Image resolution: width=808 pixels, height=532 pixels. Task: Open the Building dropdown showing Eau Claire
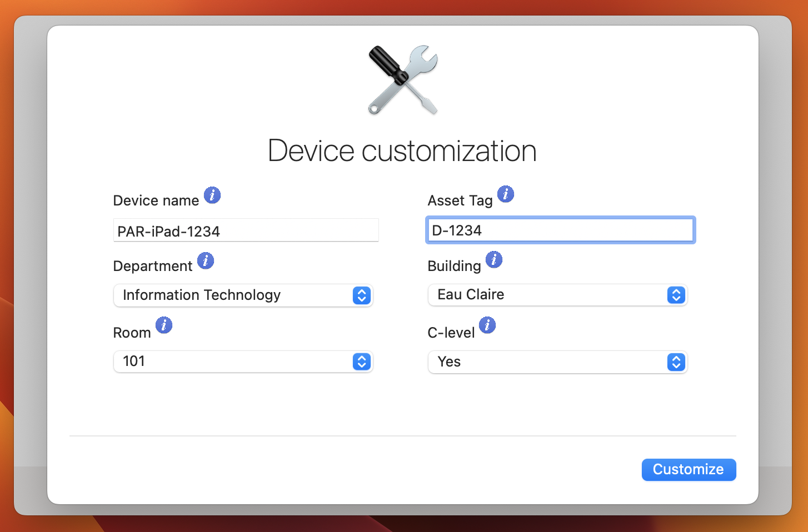tap(558, 295)
